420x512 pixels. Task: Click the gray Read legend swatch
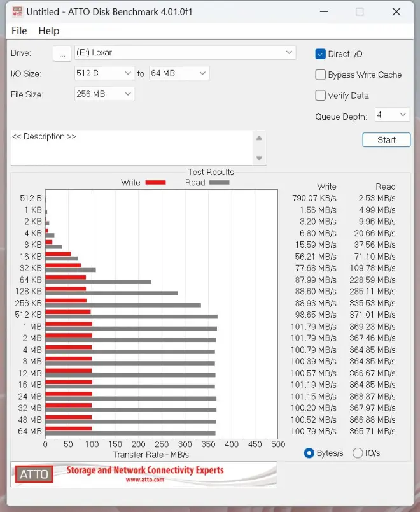[x=219, y=183]
